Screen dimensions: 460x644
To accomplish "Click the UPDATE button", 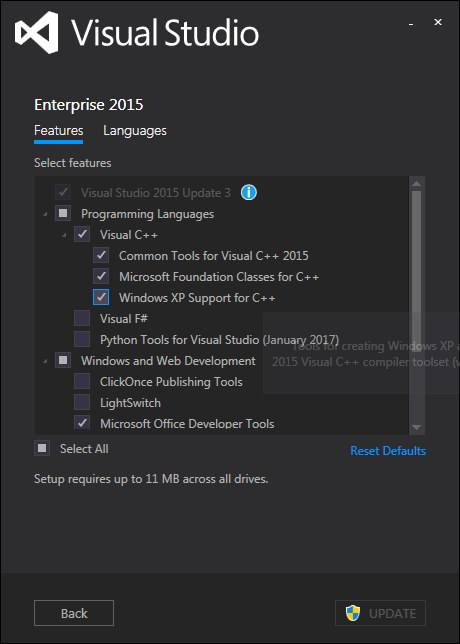I will (380, 613).
